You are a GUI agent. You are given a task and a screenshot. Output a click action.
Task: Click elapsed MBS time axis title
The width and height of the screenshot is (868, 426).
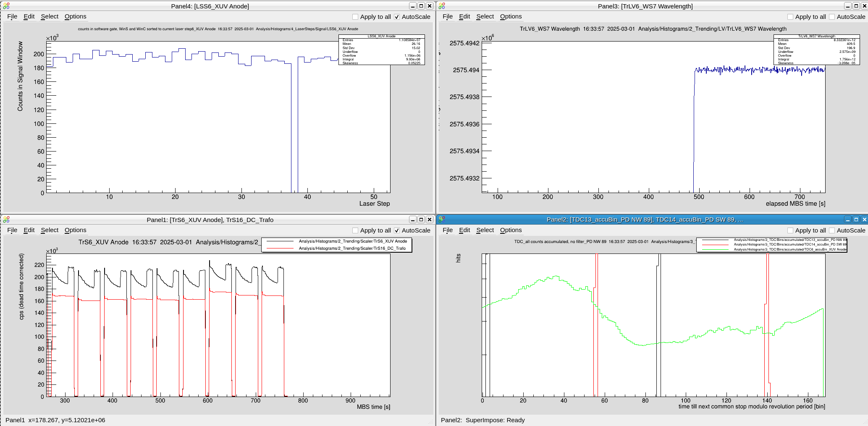pos(795,204)
